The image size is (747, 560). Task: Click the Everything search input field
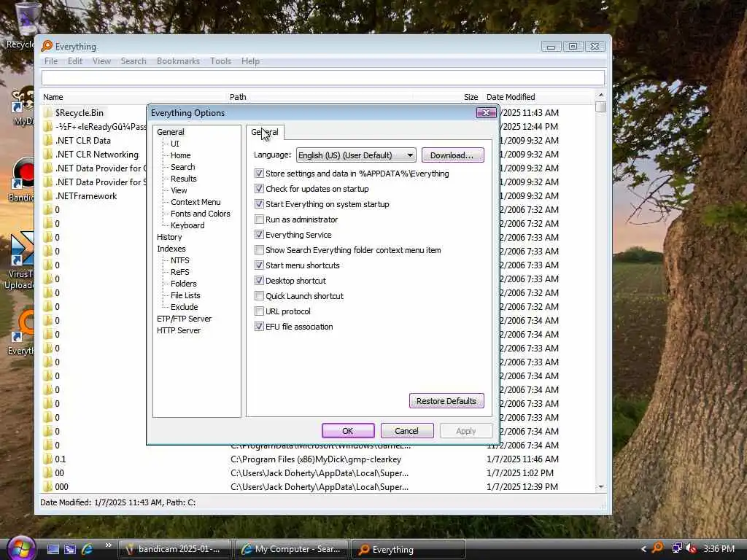(323, 77)
